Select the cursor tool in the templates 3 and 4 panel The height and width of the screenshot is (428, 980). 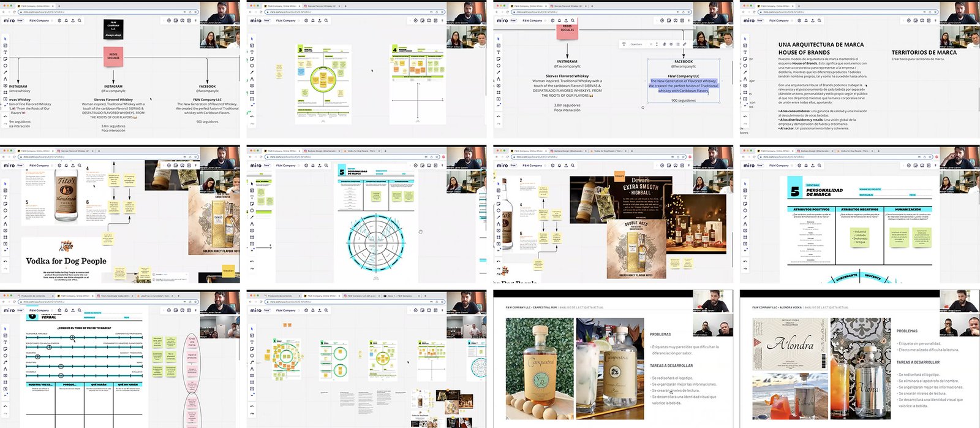click(x=252, y=39)
